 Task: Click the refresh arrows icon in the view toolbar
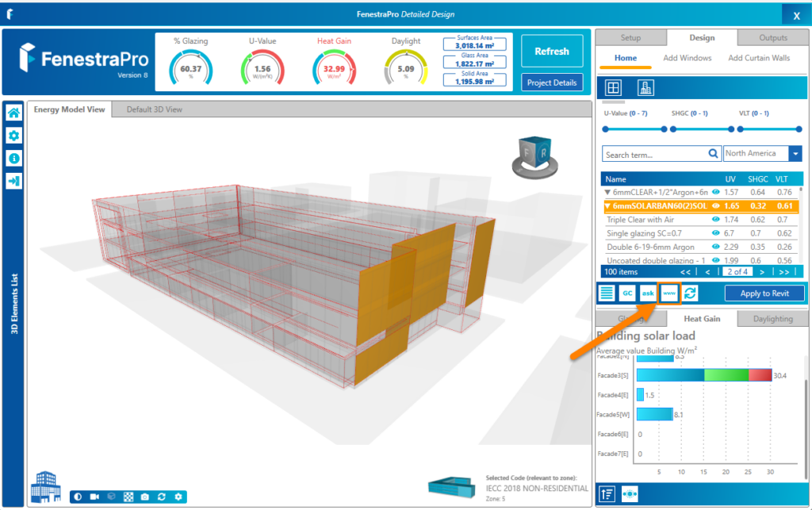162,497
